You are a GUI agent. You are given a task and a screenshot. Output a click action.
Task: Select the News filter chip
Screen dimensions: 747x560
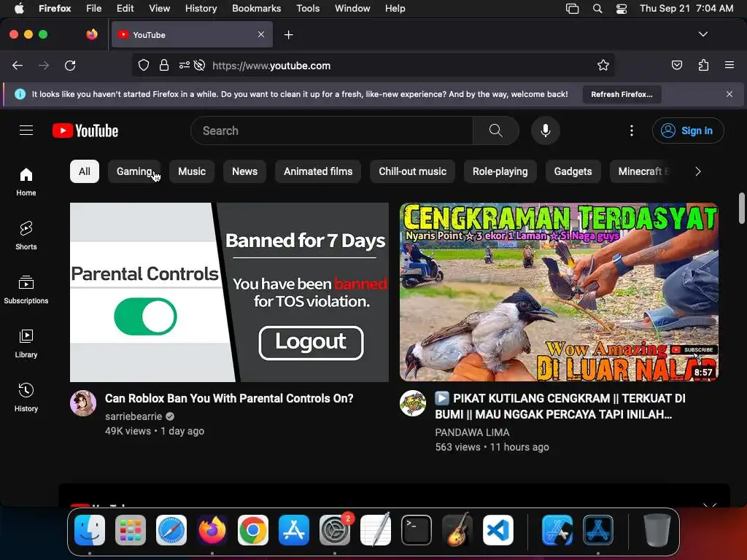245,171
